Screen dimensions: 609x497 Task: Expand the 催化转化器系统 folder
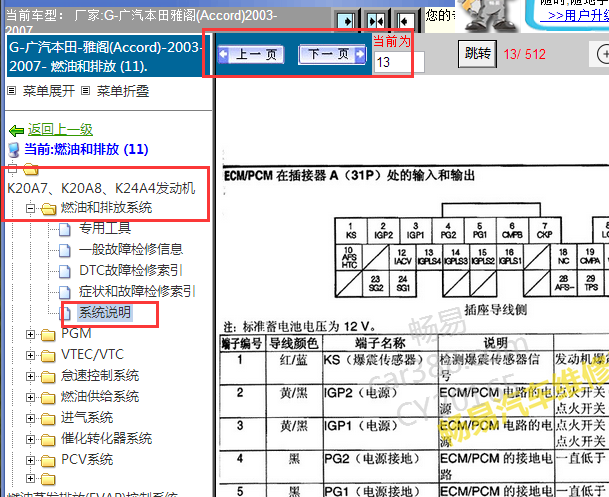(30, 439)
